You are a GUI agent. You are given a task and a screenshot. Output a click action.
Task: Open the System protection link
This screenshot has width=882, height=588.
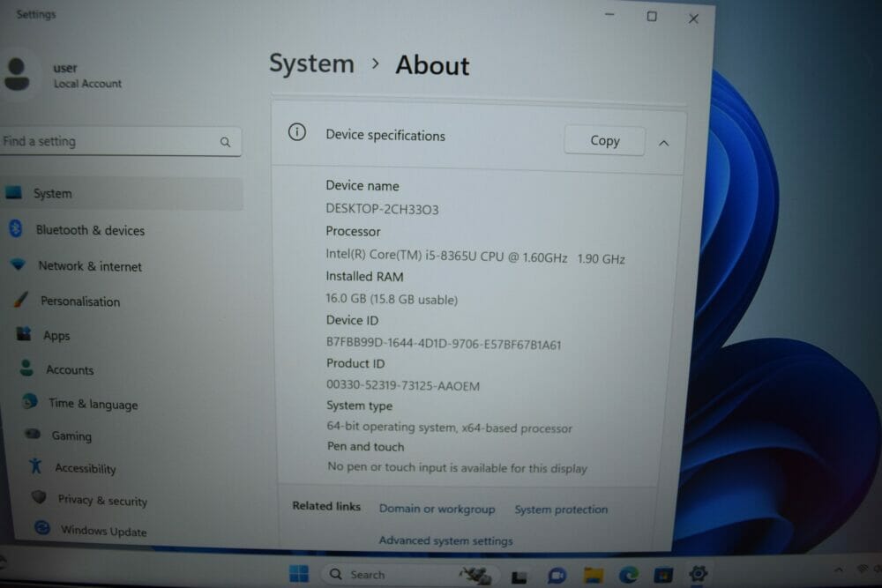[x=561, y=510]
